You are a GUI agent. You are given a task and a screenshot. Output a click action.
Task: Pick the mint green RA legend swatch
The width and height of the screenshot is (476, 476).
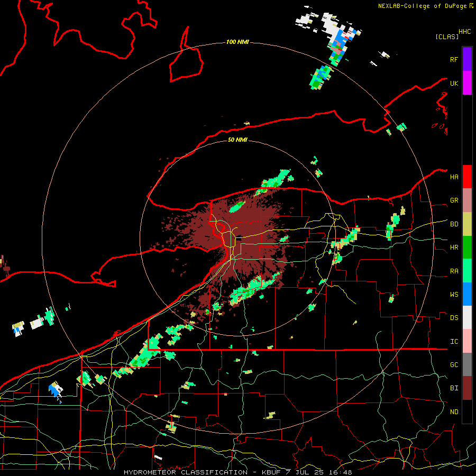tap(467, 271)
